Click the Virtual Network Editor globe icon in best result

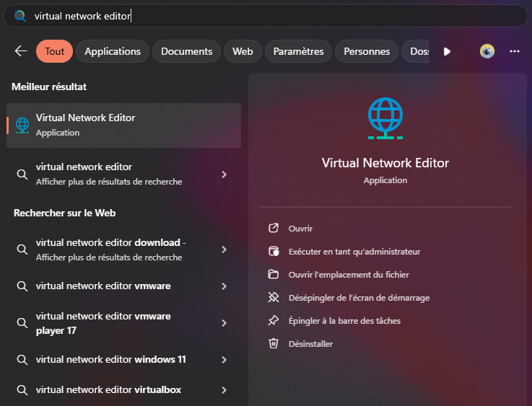tap(22, 125)
